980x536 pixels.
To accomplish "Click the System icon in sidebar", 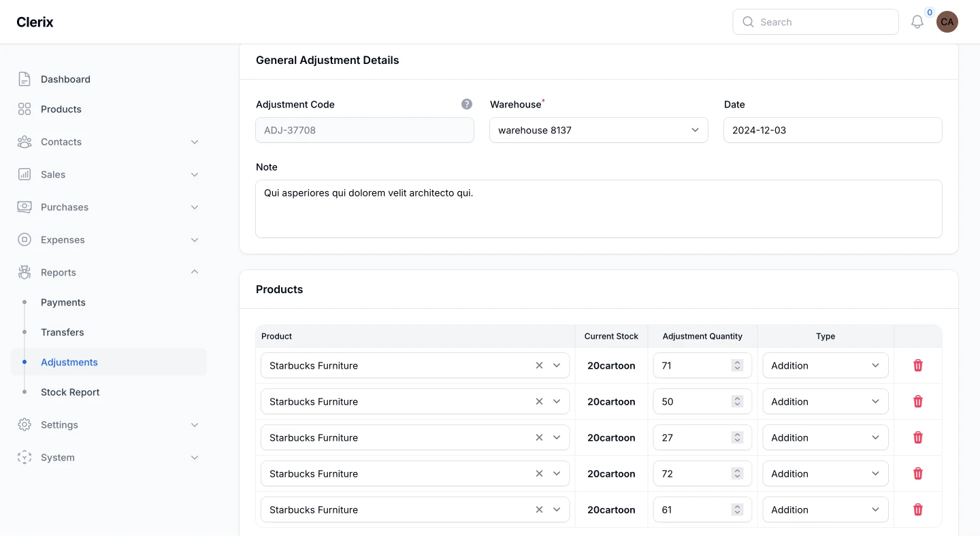I will [24, 457].
